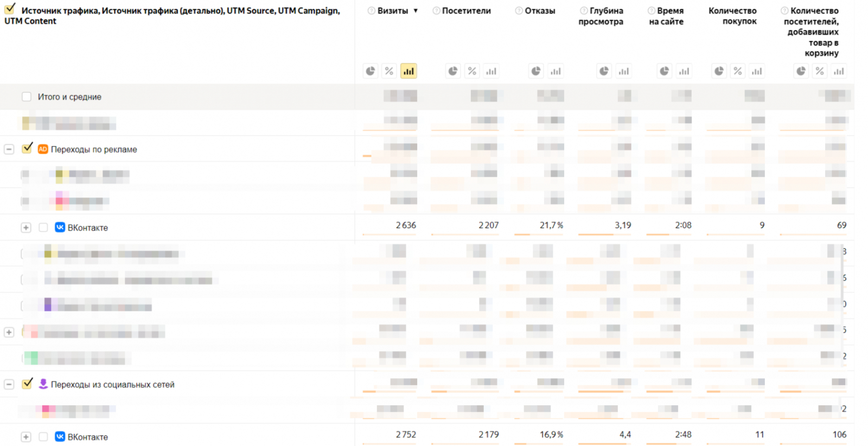Click percent icon under Визиты column
The image size is (868, 446).
tap(389, 71)
